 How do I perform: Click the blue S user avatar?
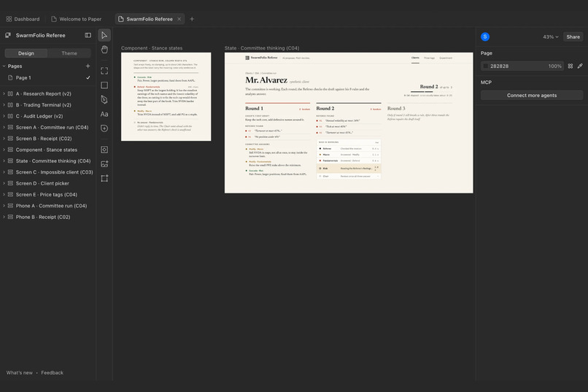(x=485, y=36)
